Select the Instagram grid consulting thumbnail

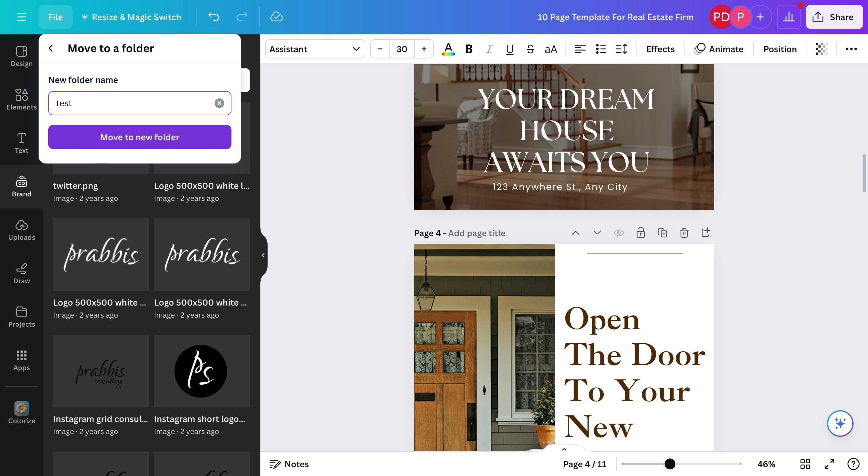101,371
